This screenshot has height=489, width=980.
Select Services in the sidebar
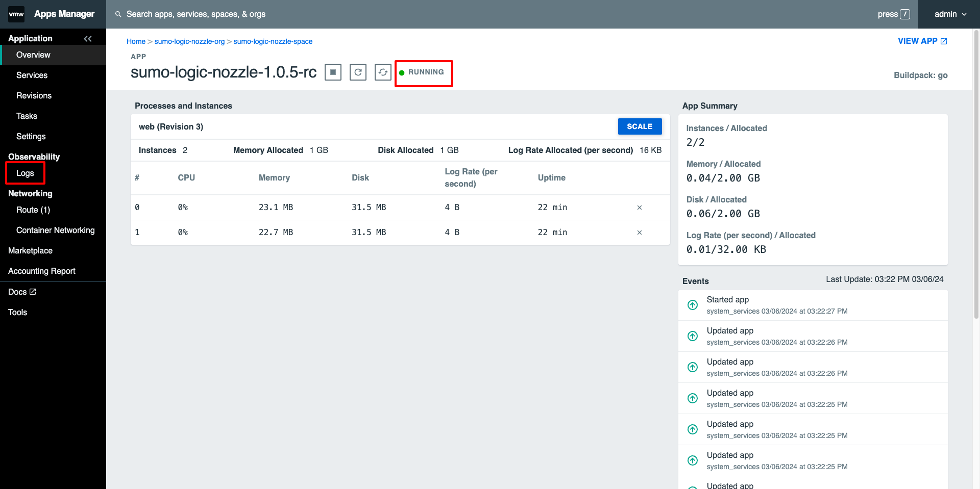(x=32, y=75)
